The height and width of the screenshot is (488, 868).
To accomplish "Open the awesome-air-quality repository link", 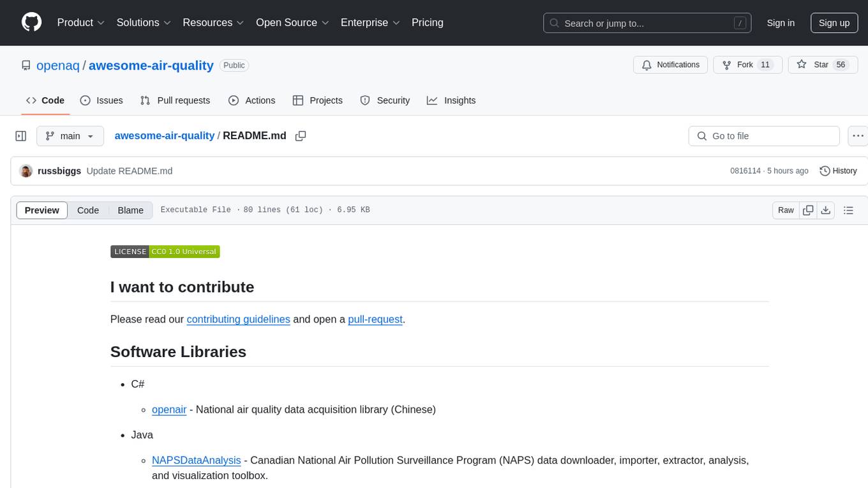I will tap(151, 65).
